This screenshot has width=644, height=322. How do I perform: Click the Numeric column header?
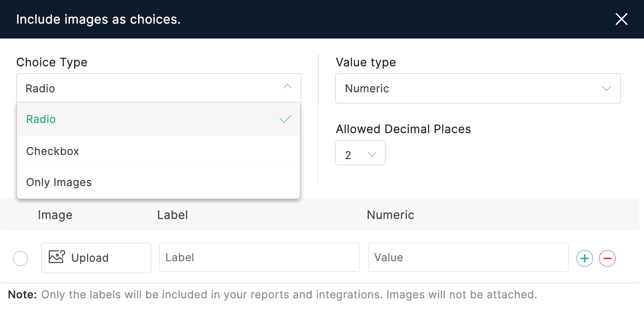(x=390, y=215)
